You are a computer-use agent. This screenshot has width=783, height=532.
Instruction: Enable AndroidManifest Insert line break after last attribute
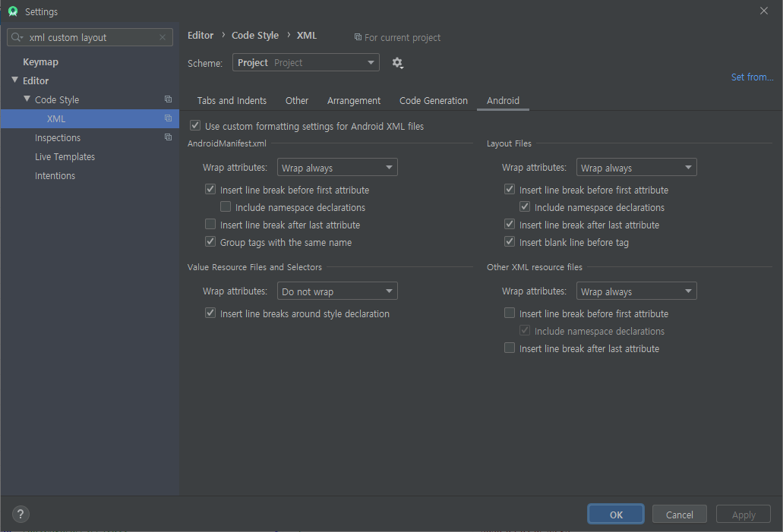(210, 224)
